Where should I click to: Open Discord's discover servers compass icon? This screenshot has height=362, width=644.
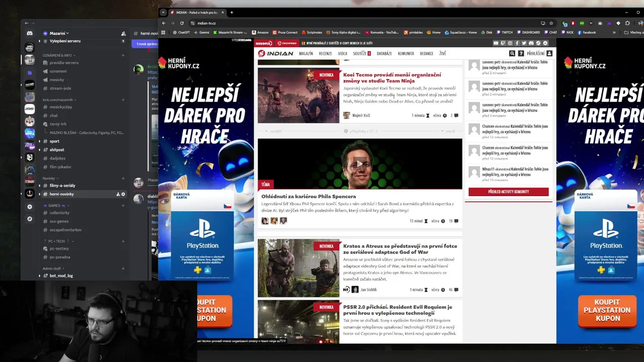pyautogui.click(x=30, y=219)
